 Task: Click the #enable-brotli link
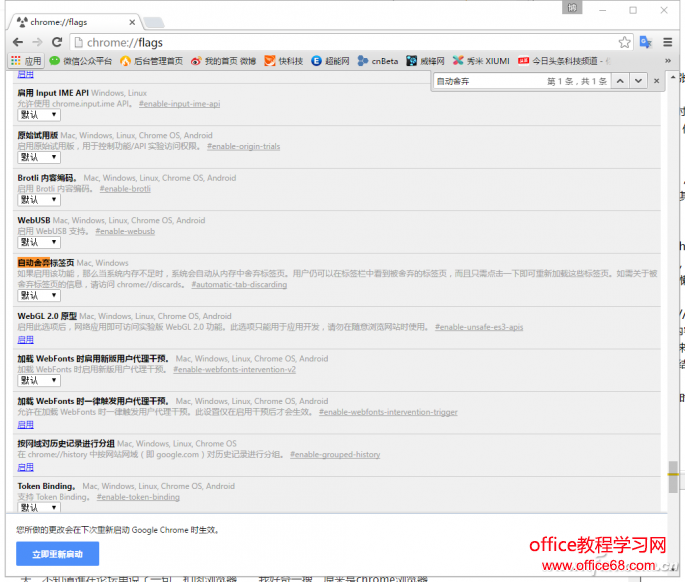[125, 189]
